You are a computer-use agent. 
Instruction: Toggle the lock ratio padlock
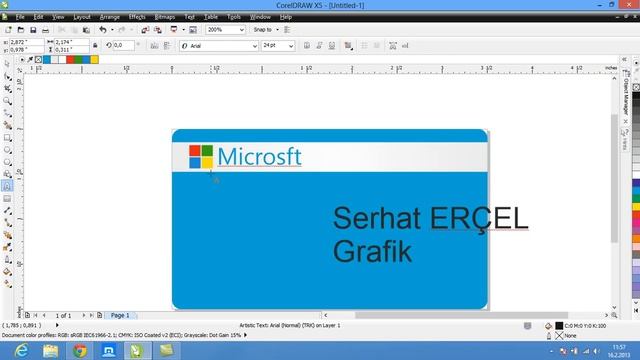coord(95,45)
